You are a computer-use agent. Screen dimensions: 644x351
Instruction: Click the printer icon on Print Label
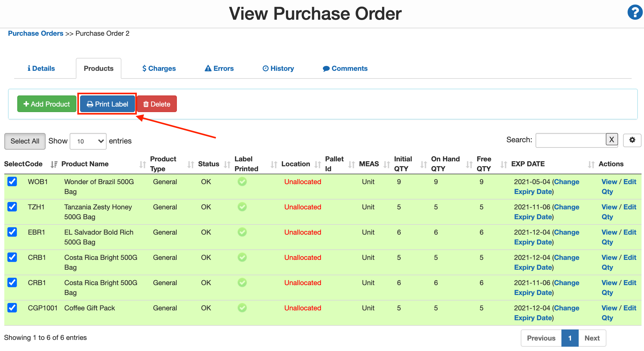pos(90,104)
